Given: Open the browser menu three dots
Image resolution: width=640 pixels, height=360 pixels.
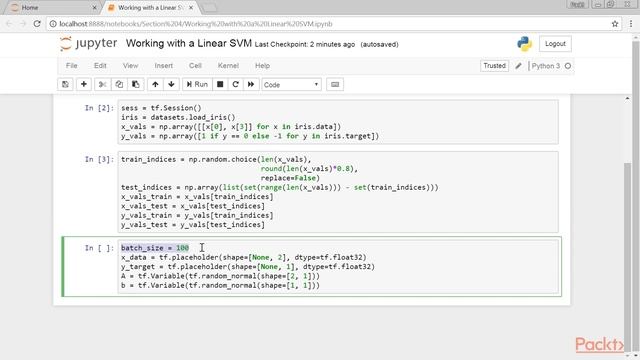Looking at the screenshot, I should (x=631, y=24).
